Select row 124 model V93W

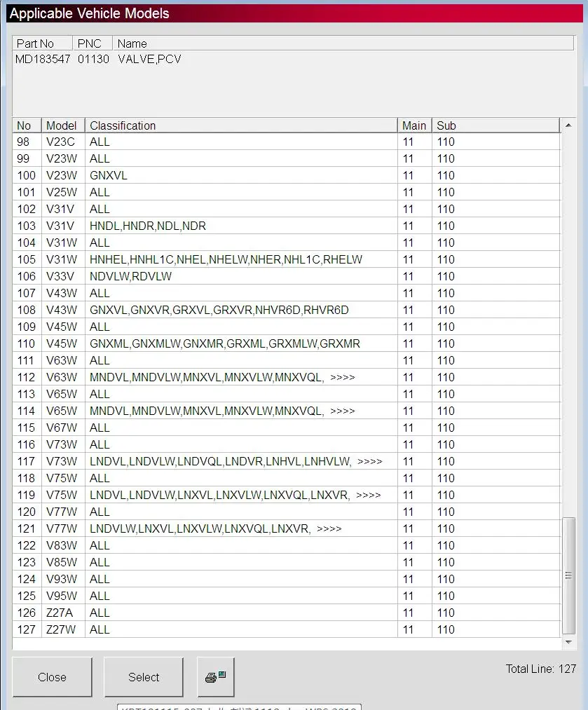pos(286,579)
